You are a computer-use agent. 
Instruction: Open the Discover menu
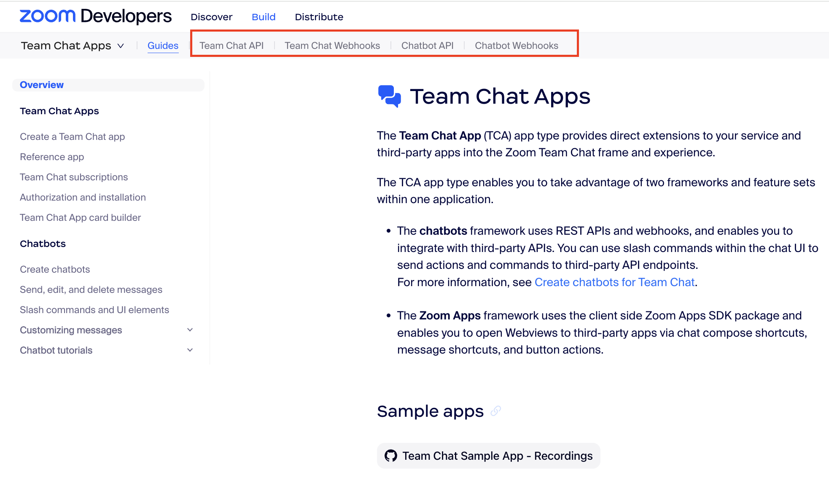pos(211,17)
